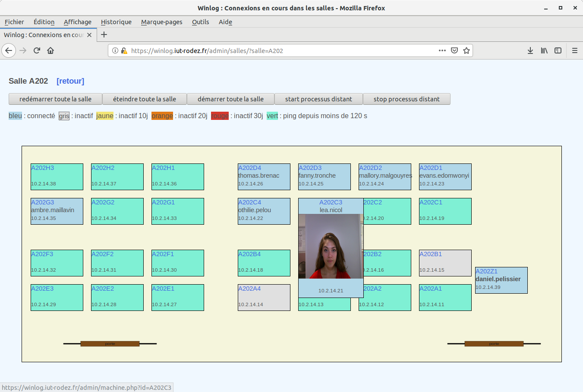This screenshot has height=392, width=583.
Task: Click stop processus distant button
Action: point(407,99)
